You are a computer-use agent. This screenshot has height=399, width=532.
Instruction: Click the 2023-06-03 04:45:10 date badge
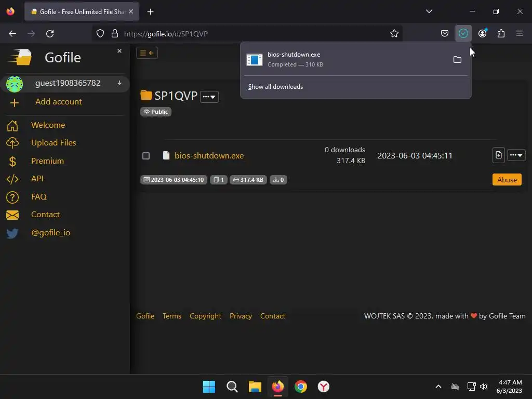[174, 180]
